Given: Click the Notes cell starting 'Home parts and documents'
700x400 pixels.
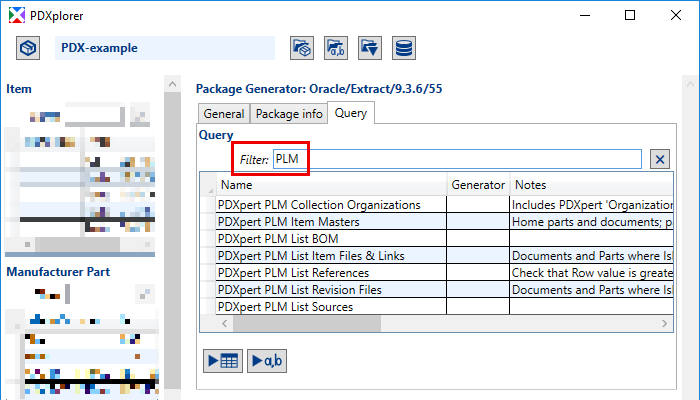Looking at the screenshot, I should tap(592, 222).
